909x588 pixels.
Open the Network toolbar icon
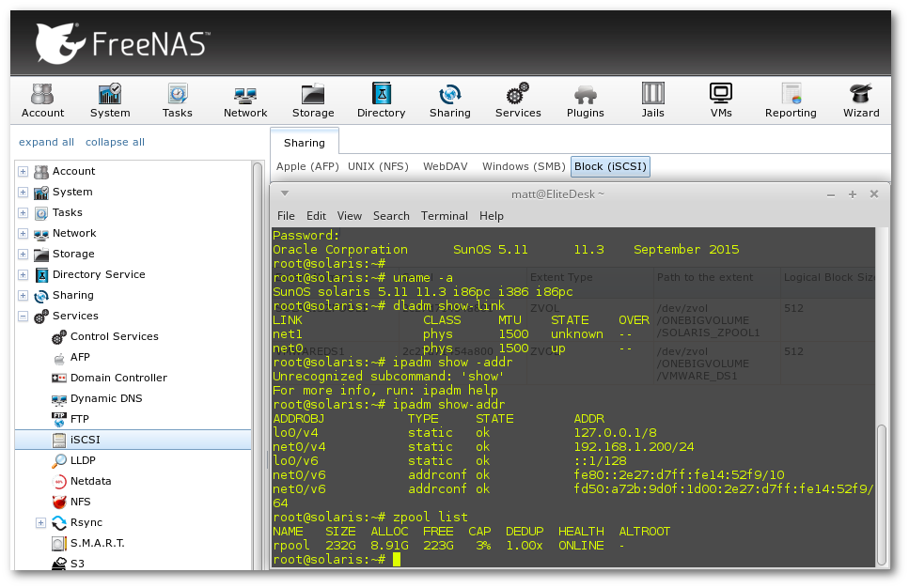(245, 101)
